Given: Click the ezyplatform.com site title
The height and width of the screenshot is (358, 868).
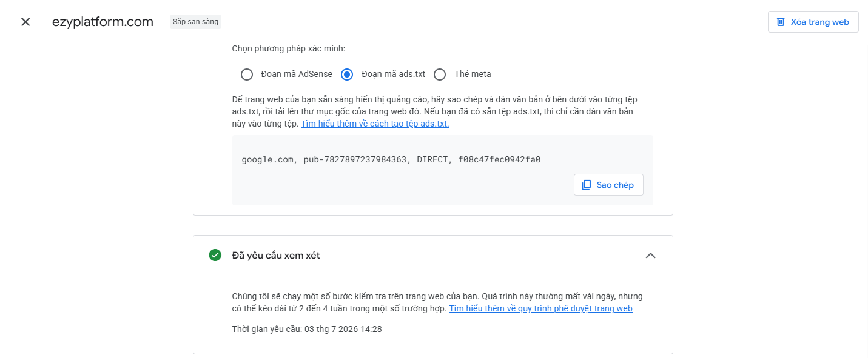Looking at the screenshot, I should 103,22.
